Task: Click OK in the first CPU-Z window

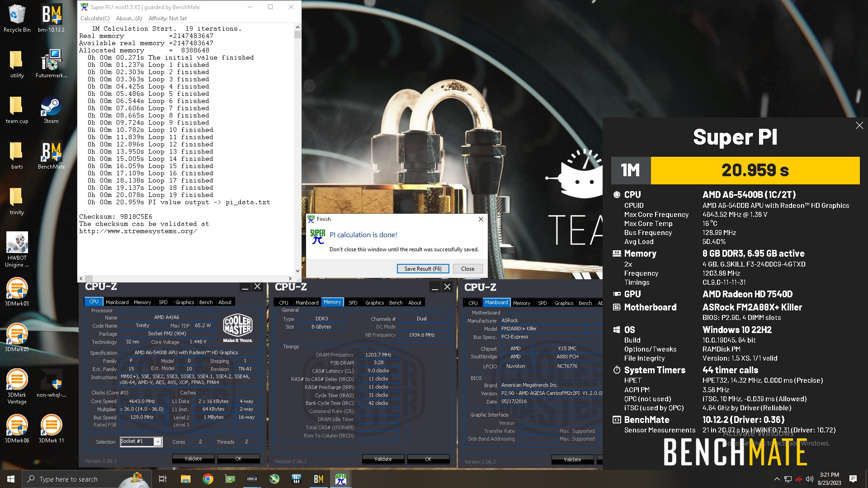Action: point(238,459)
